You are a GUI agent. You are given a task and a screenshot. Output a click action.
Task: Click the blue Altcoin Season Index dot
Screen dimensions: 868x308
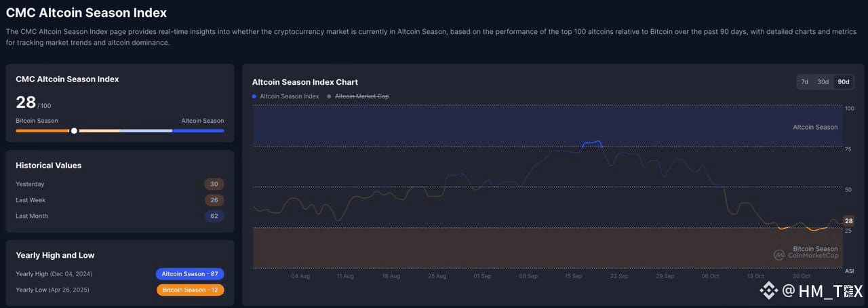[254, 96]
